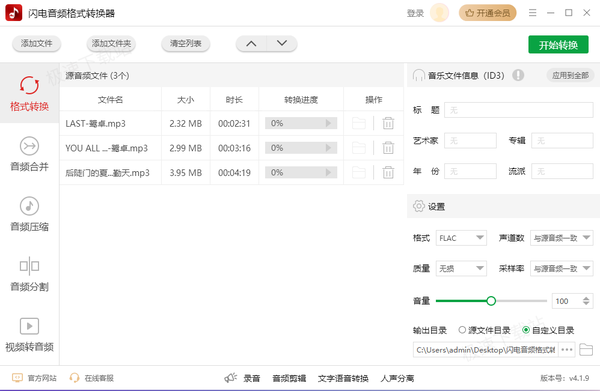Click the 添加文件 button

[x=36, y=44]
